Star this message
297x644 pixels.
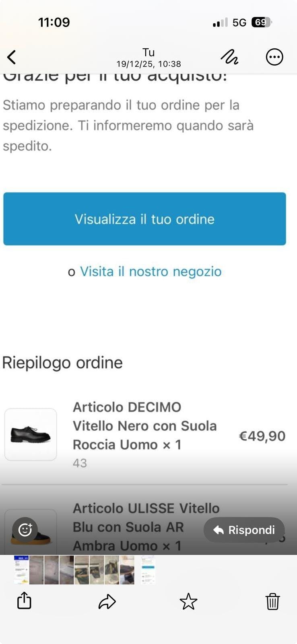pyautogui.click(x=188, y=602)
